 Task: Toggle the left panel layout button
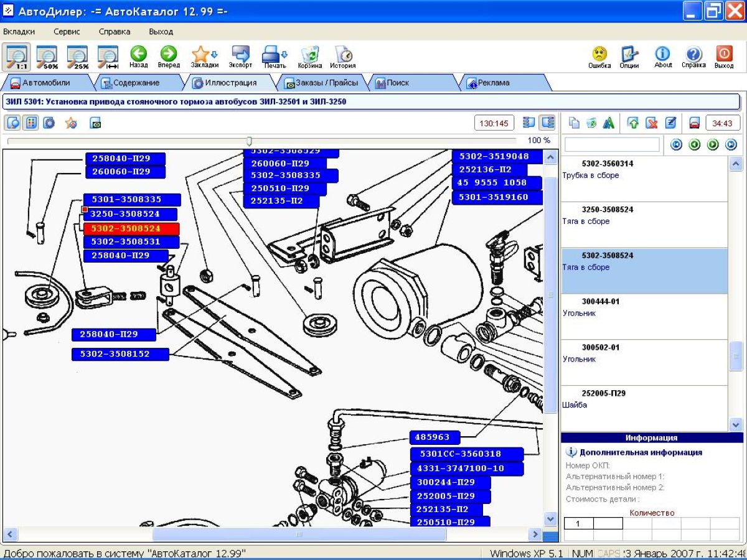click(529, 123)
